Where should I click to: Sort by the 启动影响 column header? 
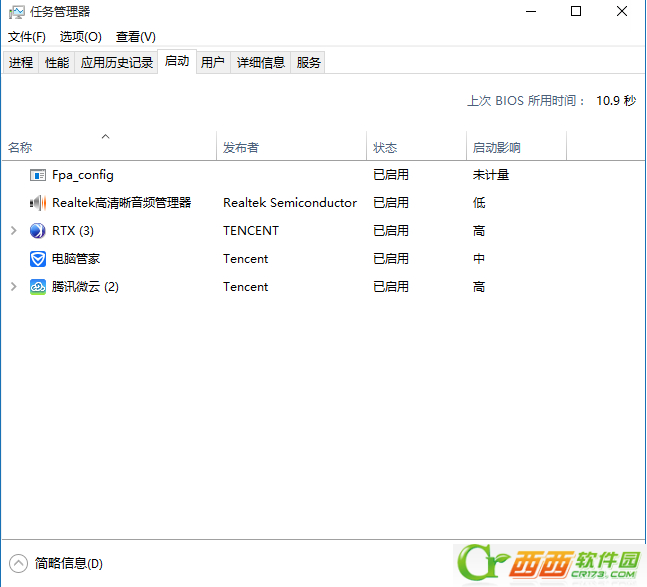pyautogui.click(x=516, y=146)
